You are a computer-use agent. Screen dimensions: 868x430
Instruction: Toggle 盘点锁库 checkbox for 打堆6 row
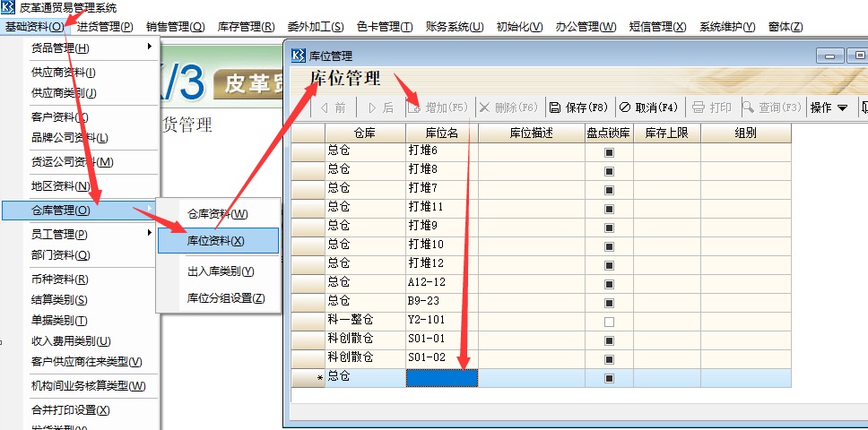point(610,153)
